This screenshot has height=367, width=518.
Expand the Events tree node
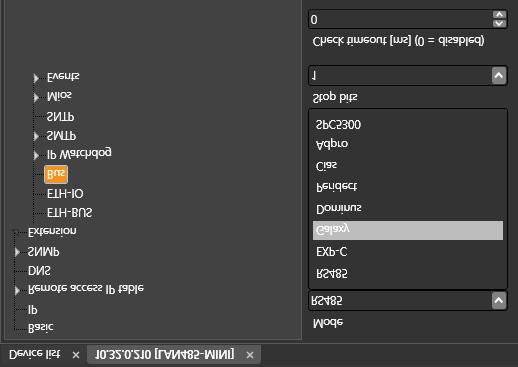tap(36, 78)
